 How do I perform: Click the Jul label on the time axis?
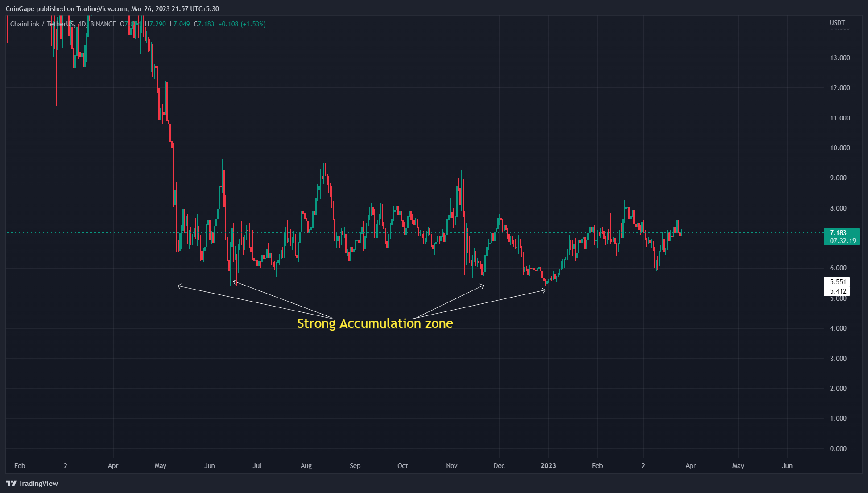click(x=257, y=466)
